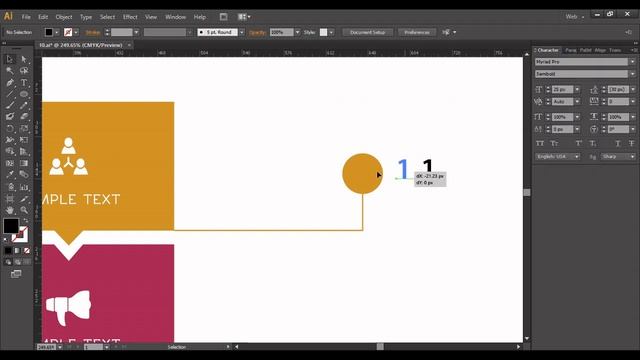This screenshot has height=360, width=640.
Task: Select the Type tool
Action: click(24, 82)
